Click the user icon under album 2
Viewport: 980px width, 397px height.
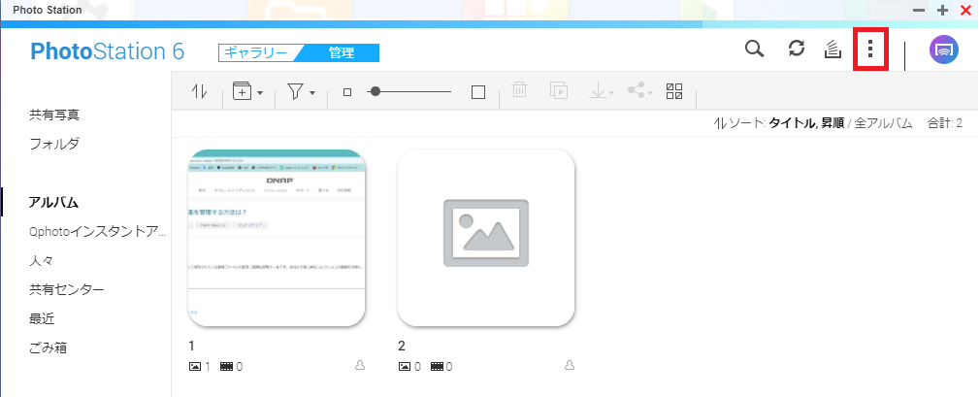(570, 365)
